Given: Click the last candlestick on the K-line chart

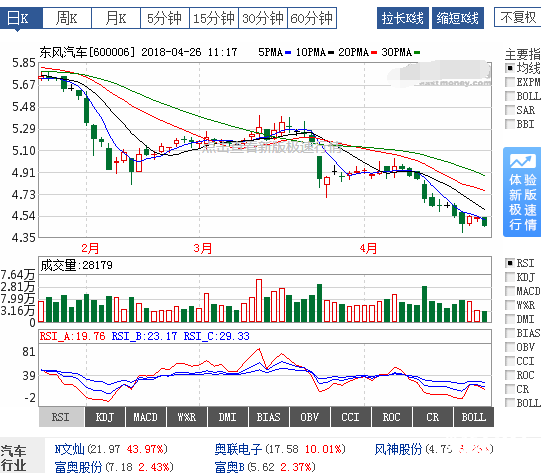Looking at the screenshot, I should (x=484, y=221).
